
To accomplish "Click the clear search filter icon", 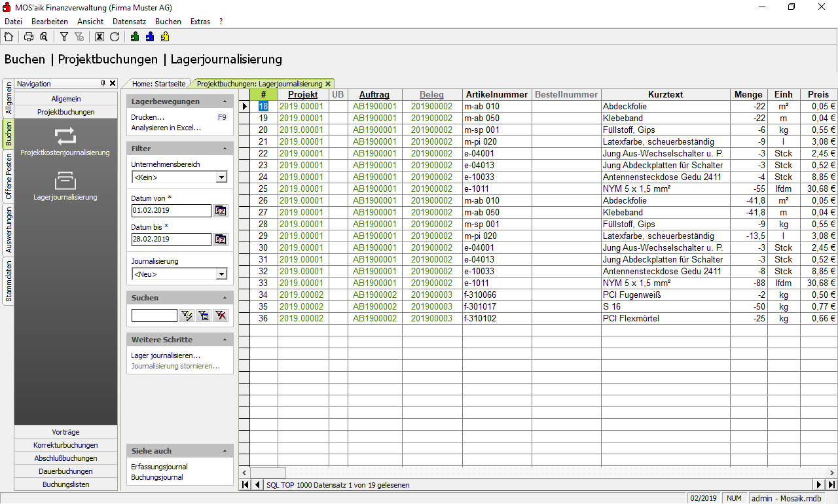I will click(x=221, y=316).
